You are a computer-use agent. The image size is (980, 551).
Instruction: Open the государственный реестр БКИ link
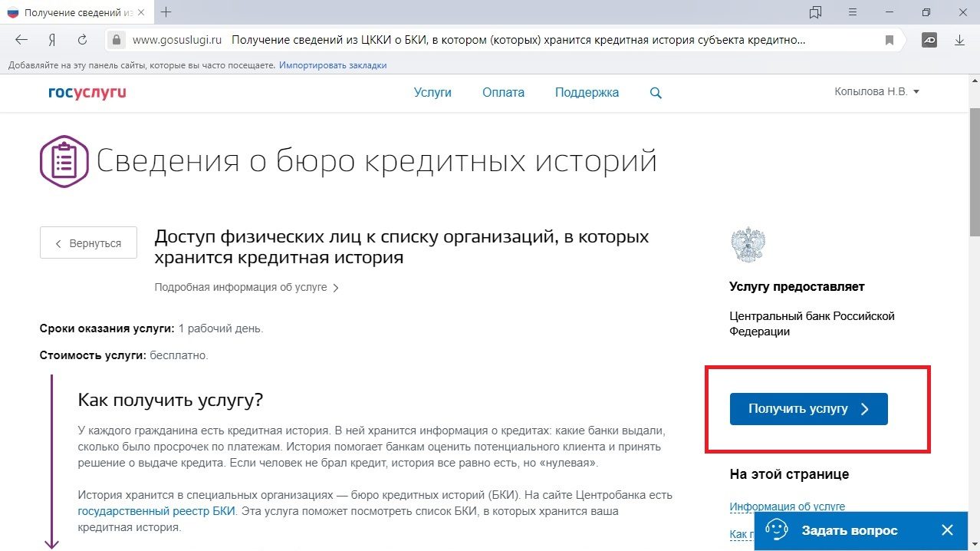(156, 511)
